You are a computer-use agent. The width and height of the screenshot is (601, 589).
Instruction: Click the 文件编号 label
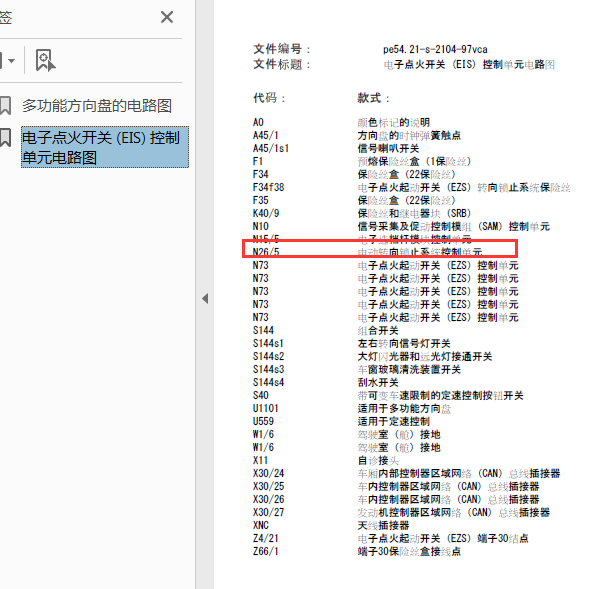281,49
